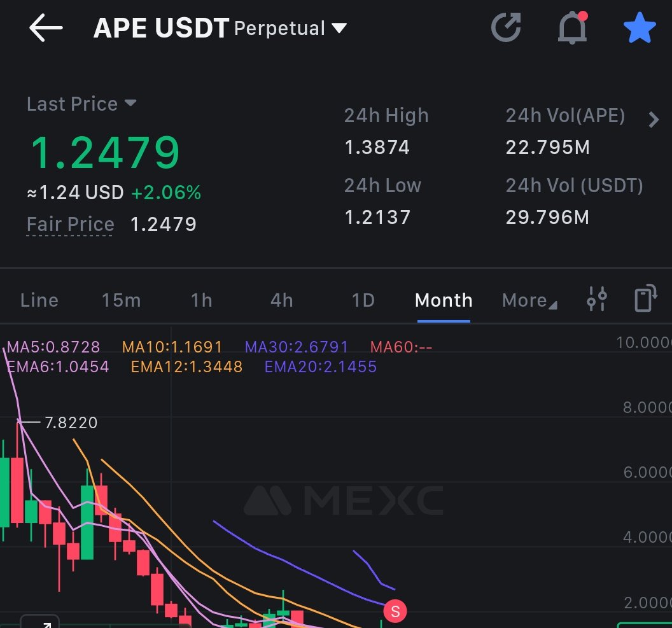Open the Last Price dropdown
This screenshot has width=672, height=628.
coord(81,104)
